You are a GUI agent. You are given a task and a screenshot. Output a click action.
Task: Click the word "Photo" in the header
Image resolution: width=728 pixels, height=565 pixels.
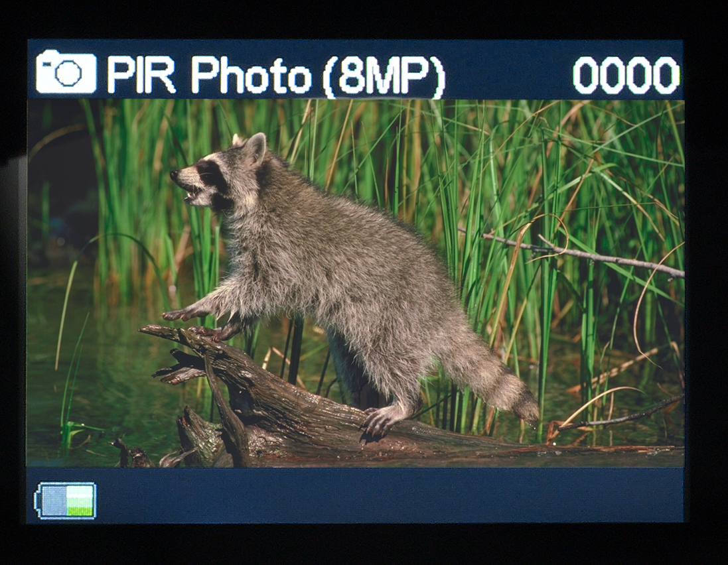click(251, 76)
